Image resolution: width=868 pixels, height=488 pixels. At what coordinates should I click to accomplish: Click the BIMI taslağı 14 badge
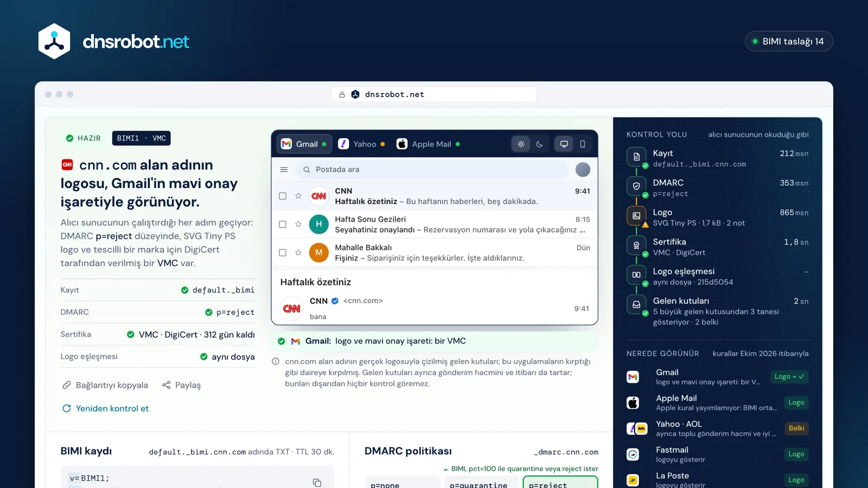[x=789, y=41]
